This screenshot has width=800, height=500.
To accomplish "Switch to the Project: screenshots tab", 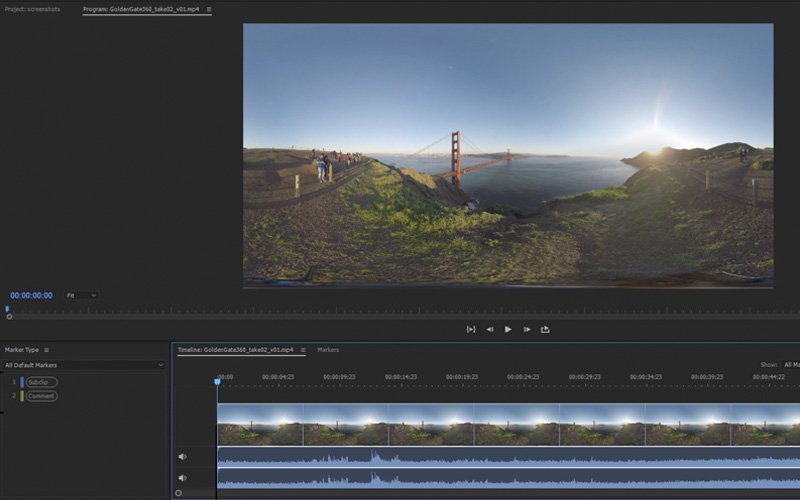I will (30, 9).
